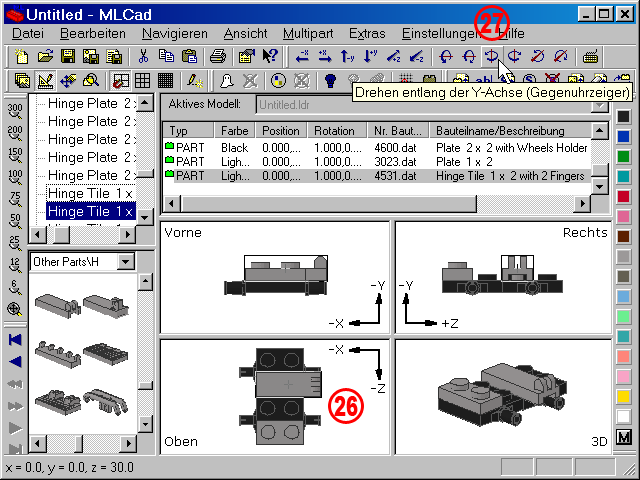Click the Farbe column header
Screen dimensions: 640x480
tap(235, 131)
